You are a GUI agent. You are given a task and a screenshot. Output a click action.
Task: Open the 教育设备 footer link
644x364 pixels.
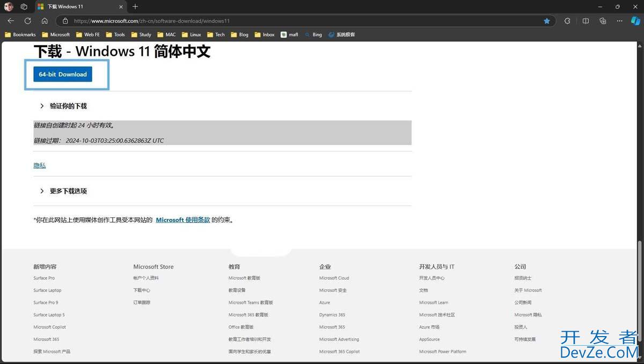coord(237,290)
